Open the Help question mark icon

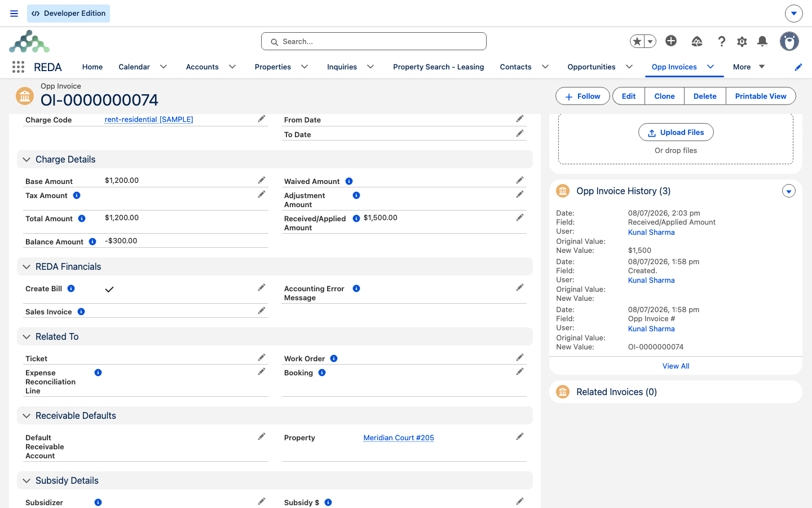tap(722, 41)
